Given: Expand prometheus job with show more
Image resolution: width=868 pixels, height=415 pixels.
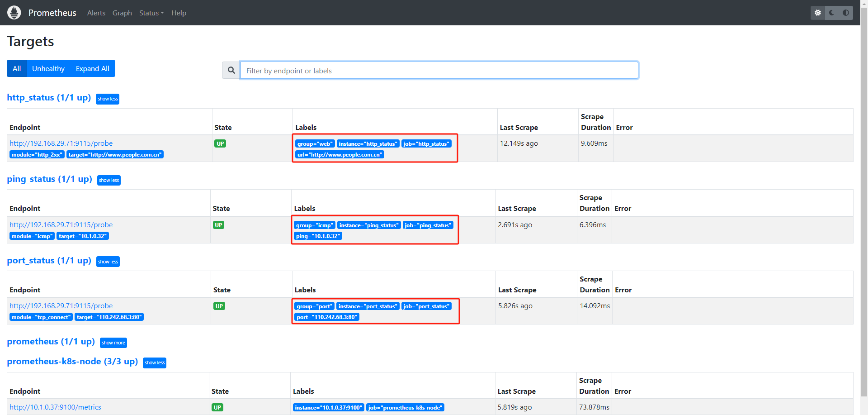Looking at the screenshot, I should pyautogui.click(x=113, y=343).
